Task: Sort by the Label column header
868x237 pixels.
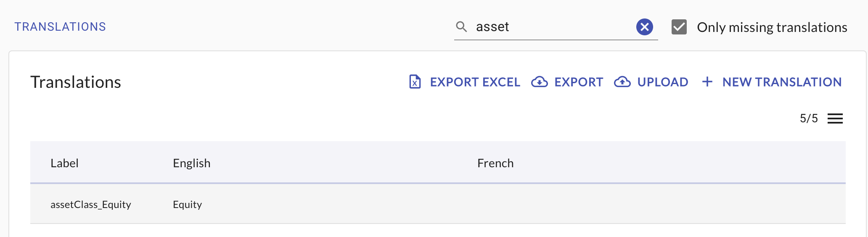Action: coord(64,163)
